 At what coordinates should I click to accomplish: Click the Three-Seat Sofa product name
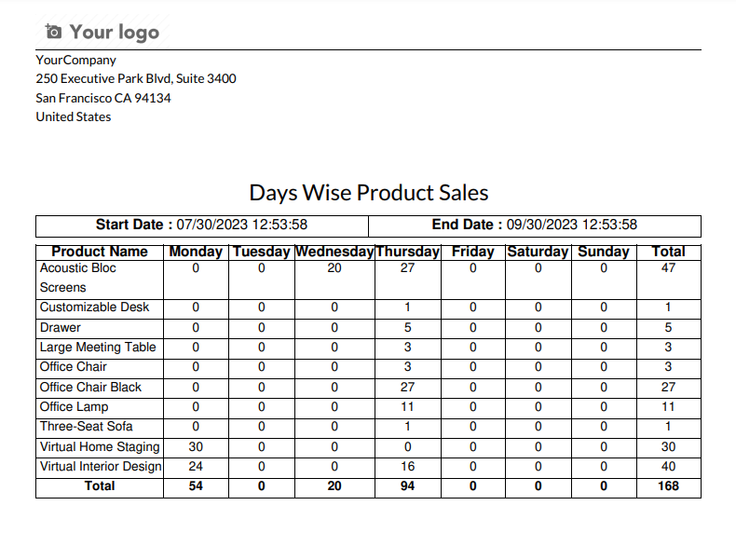(x=87, y=427)
